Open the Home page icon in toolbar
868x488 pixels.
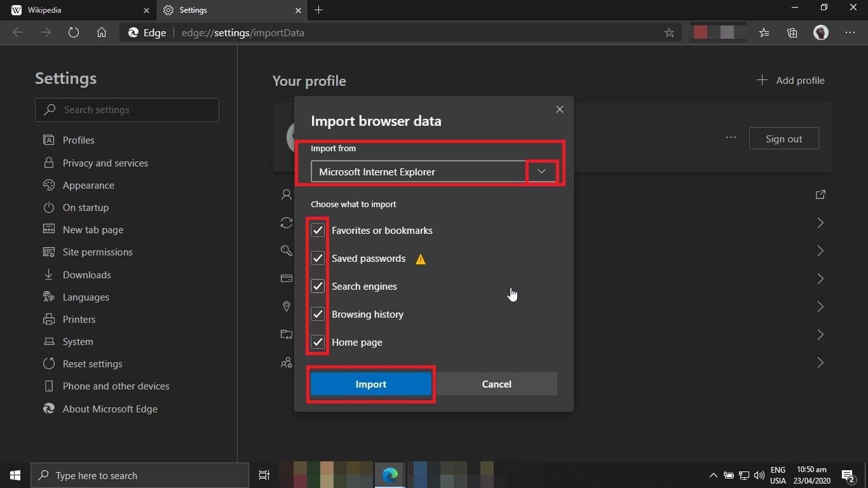click(102, 32)
